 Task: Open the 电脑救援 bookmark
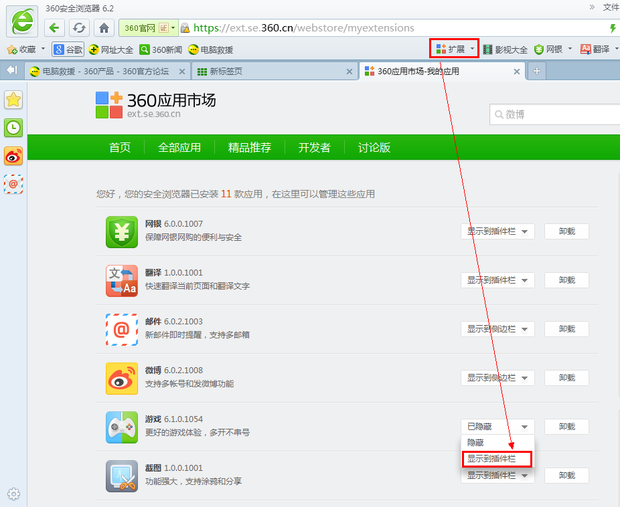tap(210, 49)
